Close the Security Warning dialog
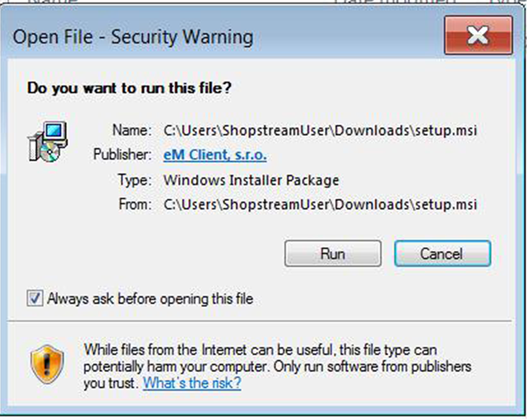Viewport: 527px width, 420px height. click(x=478, y=36)
